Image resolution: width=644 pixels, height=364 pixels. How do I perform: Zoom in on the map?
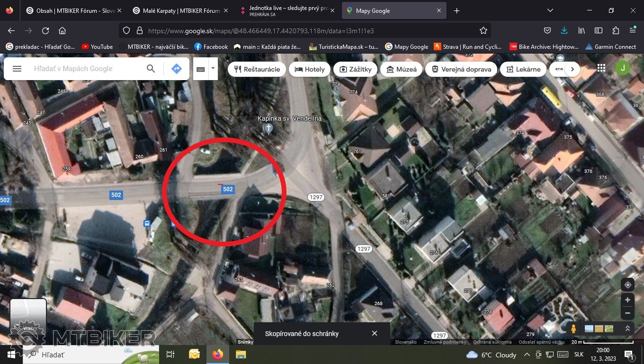coord(627,300)
